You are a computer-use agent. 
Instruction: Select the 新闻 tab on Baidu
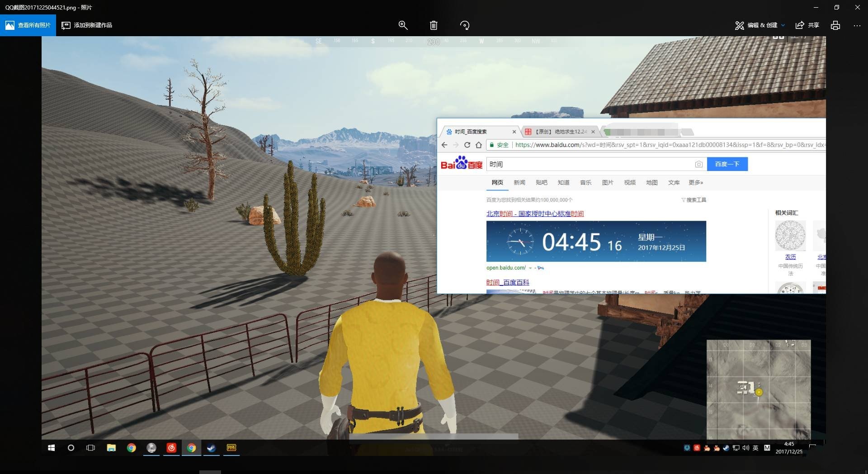tap(519, 183)
